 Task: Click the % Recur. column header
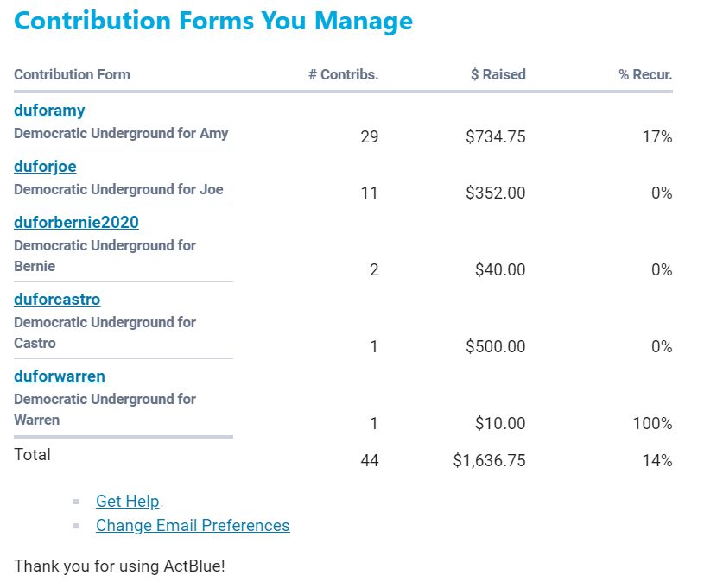coord(644,74)
